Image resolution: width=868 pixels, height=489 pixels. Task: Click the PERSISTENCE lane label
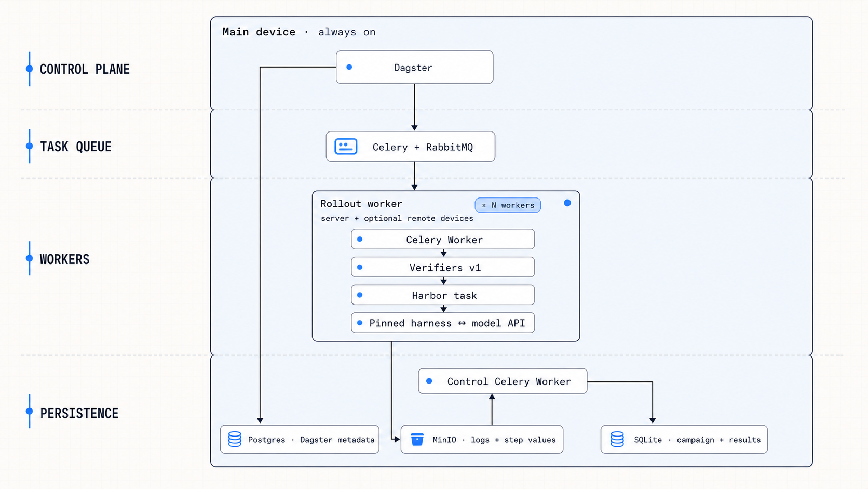coord(79,413)
